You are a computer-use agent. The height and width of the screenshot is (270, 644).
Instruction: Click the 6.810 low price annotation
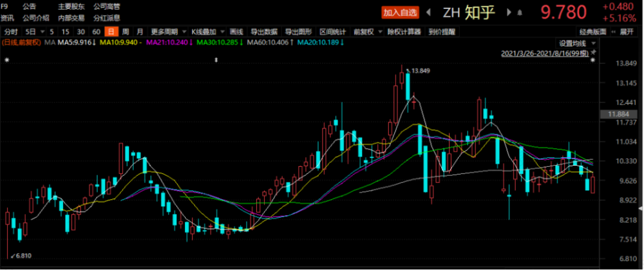24,256
